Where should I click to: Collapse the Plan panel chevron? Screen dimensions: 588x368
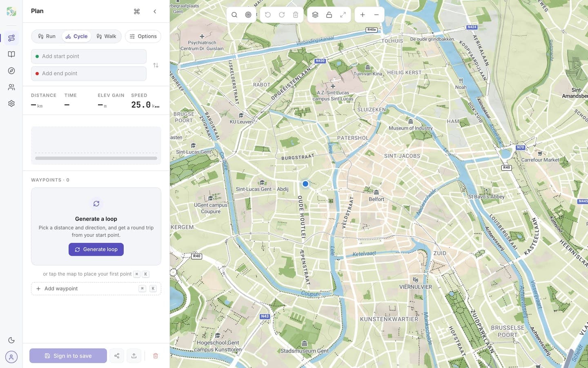155,11
